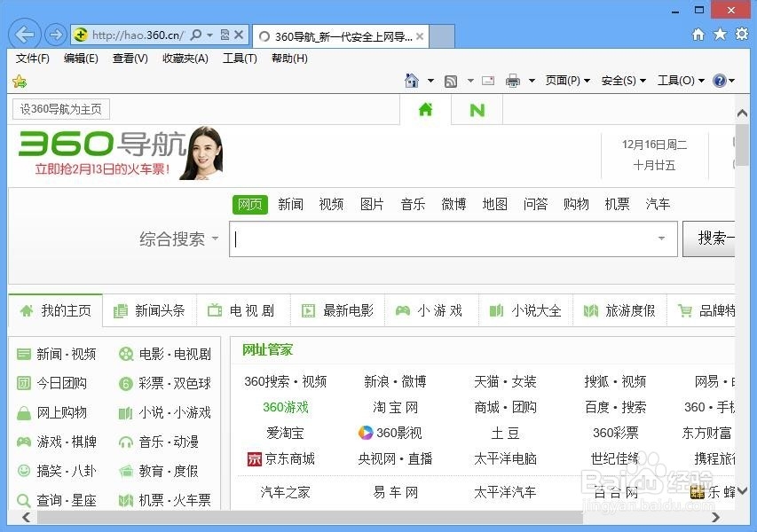Screen dimensions: 757x532
Task: Click the Read mail icon in command bar
Action: point(488,81)
